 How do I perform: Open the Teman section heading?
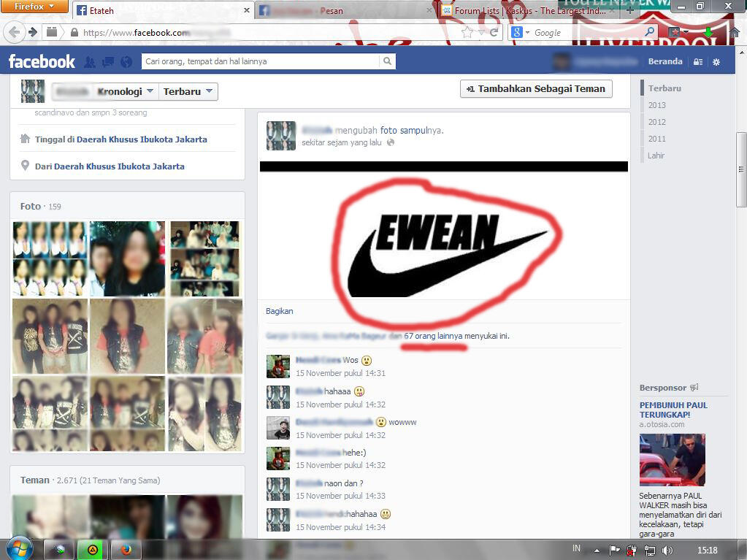(35, 480)
